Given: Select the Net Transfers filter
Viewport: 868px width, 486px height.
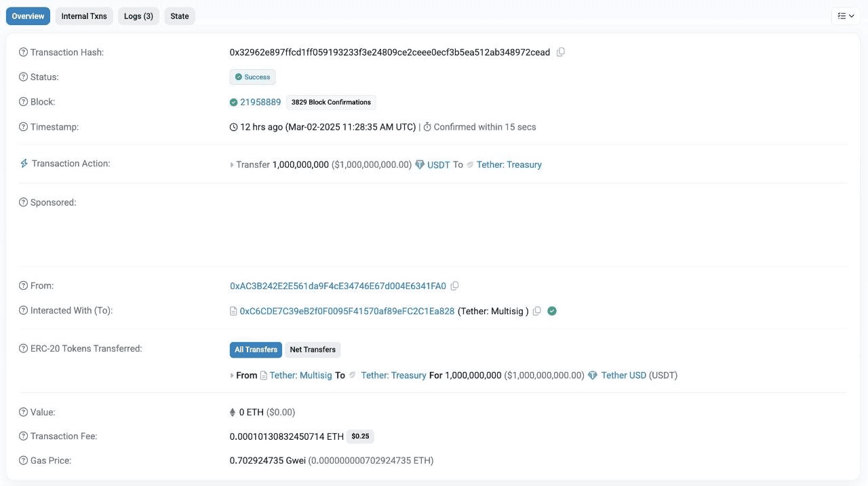Looking at the screenshot, I should (x=313, y=350).
